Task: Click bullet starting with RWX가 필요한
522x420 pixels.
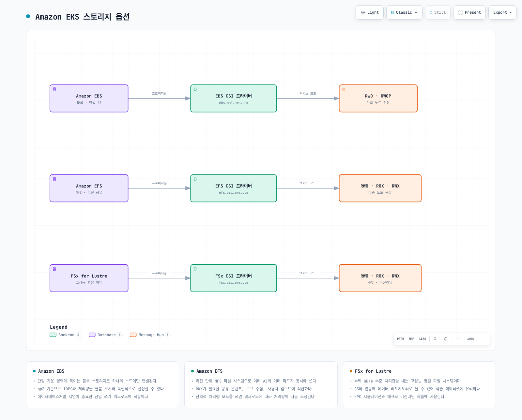Action: point(253,389)
